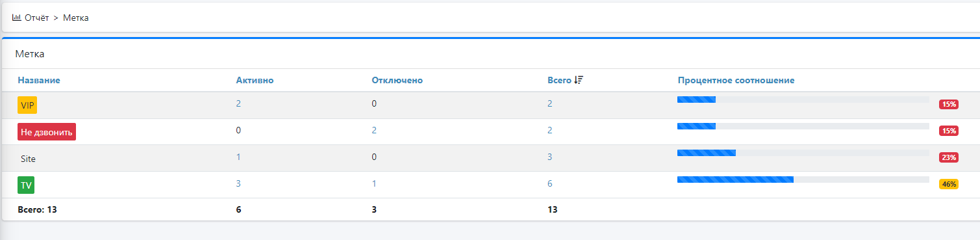The image size is (980, 240).
Task: Sort by Процентное соотношение header
Action: pyautogui.click(x=736, y=80)
